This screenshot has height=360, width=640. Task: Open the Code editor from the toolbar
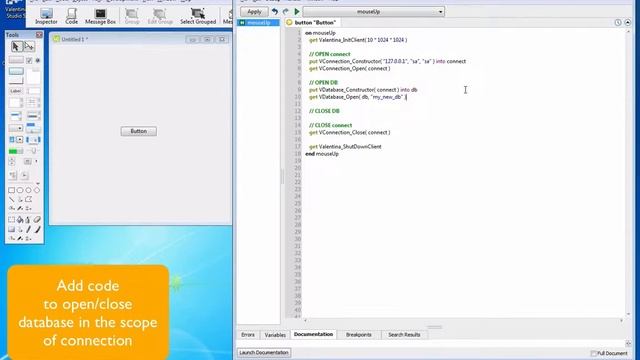(x=71, y=16)
